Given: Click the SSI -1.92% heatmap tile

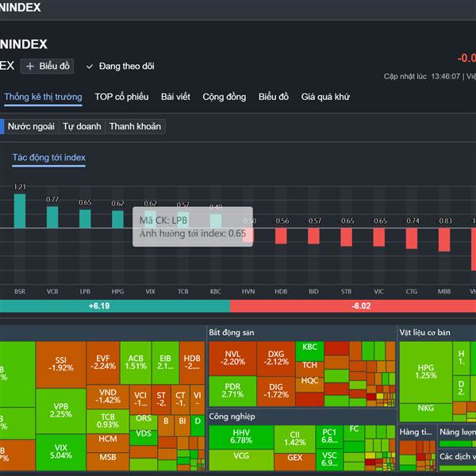Looking at the screenshot, I should click(61, 365).
